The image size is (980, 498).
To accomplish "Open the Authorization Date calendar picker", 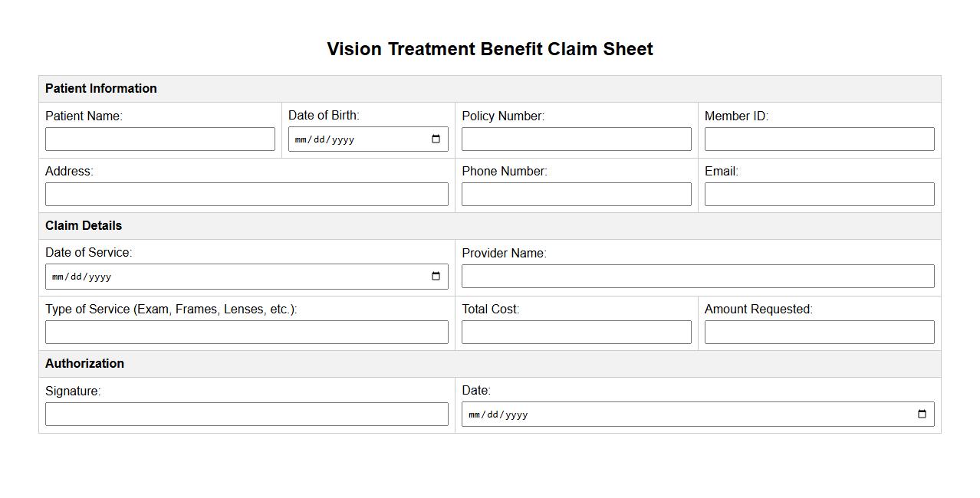I will (922, 414).
